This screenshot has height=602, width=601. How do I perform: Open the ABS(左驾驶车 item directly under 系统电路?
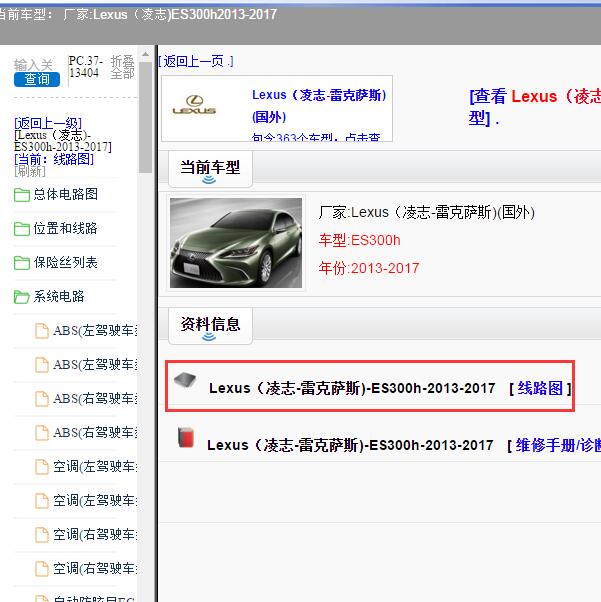pos(95,331)
